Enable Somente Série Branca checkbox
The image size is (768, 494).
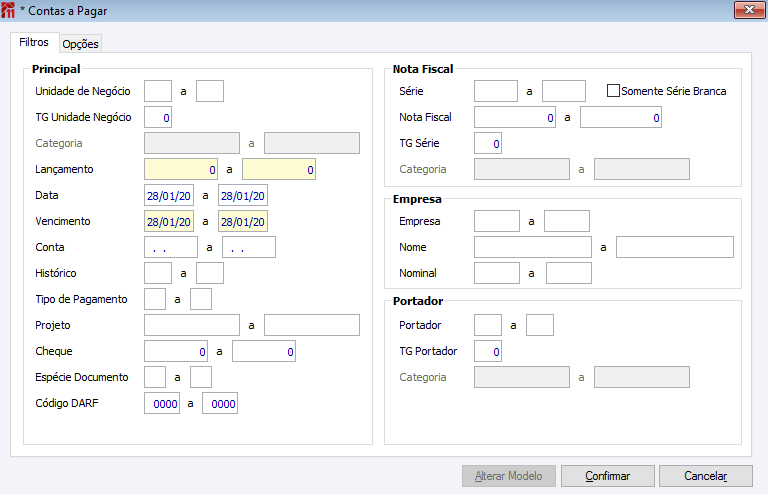tap(614, 91)
